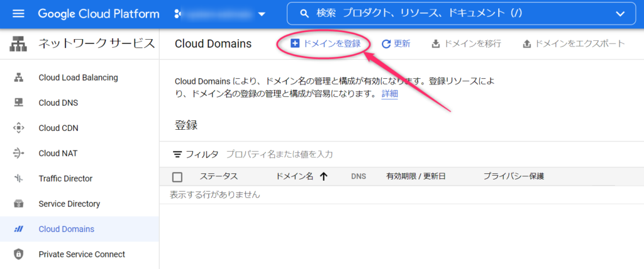Sort by ステータス column header

coord(218,176)
